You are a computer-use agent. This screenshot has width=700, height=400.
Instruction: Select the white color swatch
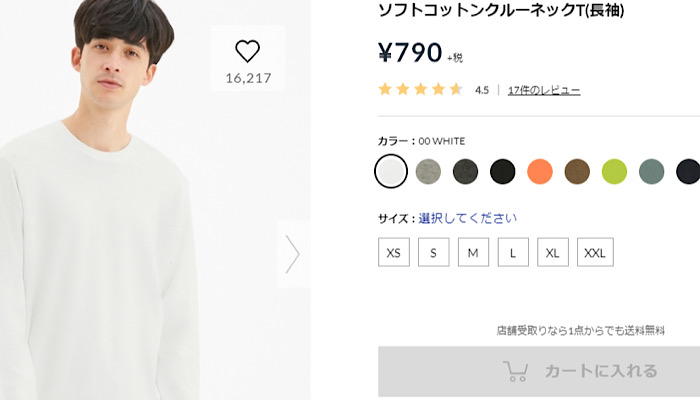pyautogui.click(x=391, y=172)
